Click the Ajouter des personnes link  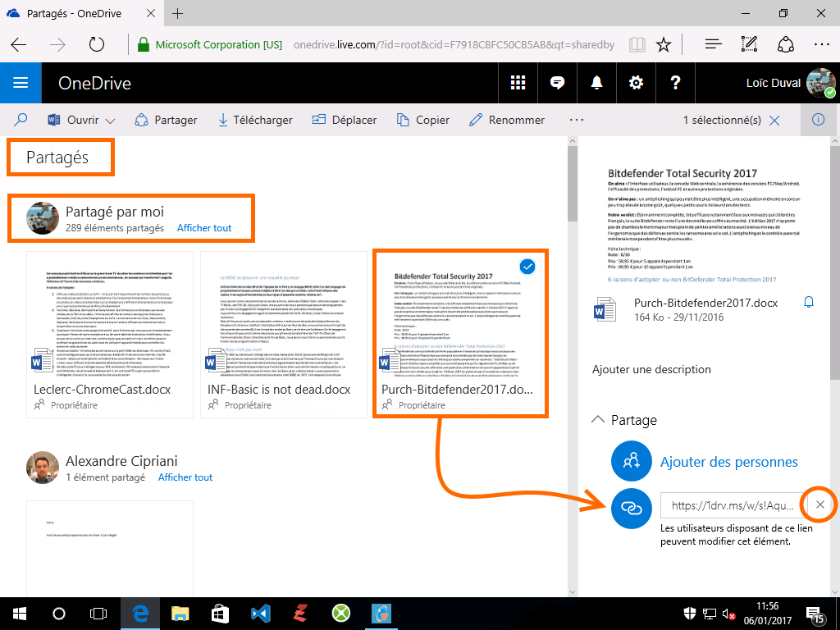[x=728, y=462]
